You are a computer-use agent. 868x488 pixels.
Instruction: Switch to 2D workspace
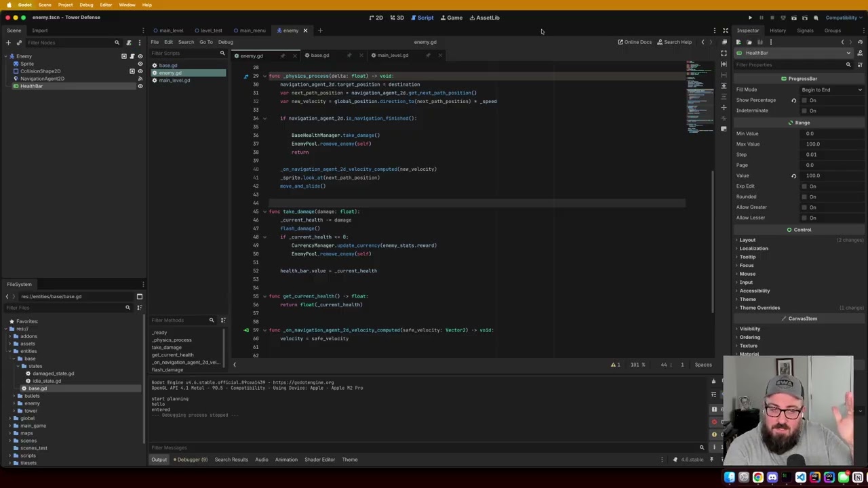click(x=376, y=18)
